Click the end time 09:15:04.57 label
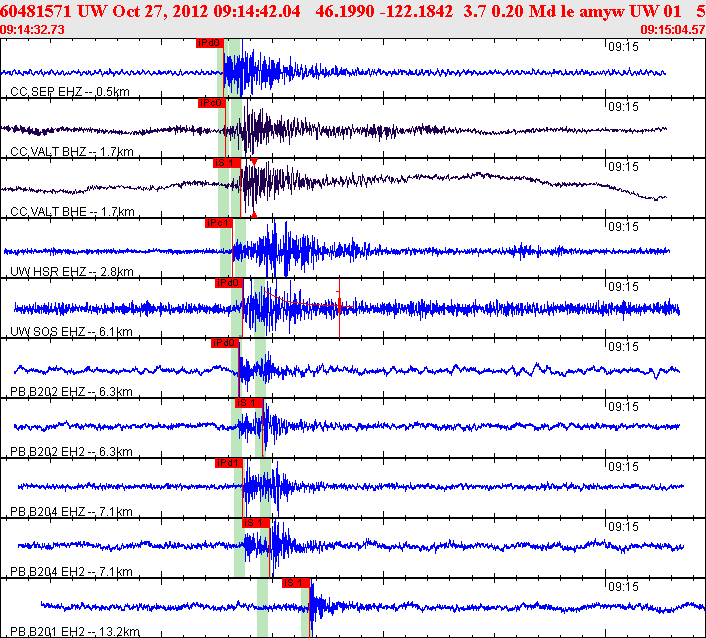 coord(672,29)
